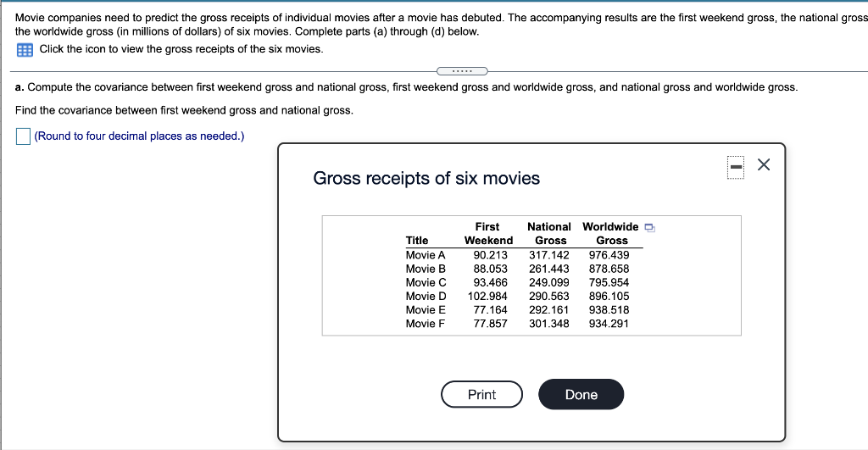This screenshot has height=450, width=868.
Task: Select Movie D national gross 290.563
Action: [x=548, y=296]
